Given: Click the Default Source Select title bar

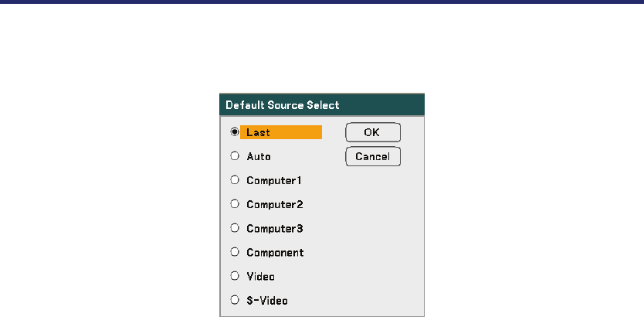Looking at the screenshot, I should pos(322,104).
